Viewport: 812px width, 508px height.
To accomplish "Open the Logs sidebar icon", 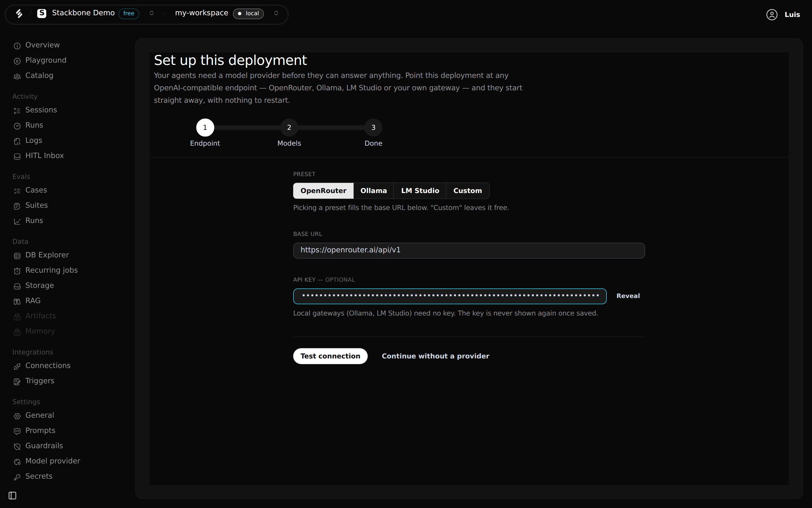I will [17, 141].
